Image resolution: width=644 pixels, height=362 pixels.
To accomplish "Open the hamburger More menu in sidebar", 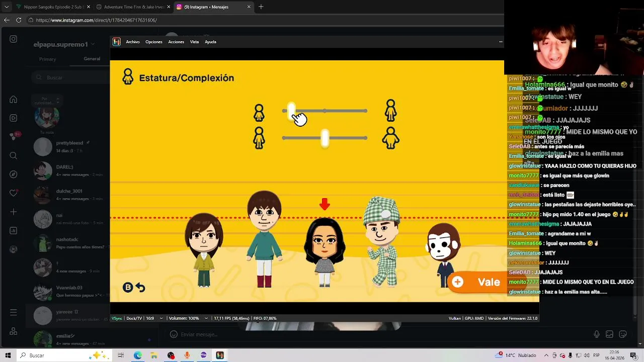I will coord(14,313).
